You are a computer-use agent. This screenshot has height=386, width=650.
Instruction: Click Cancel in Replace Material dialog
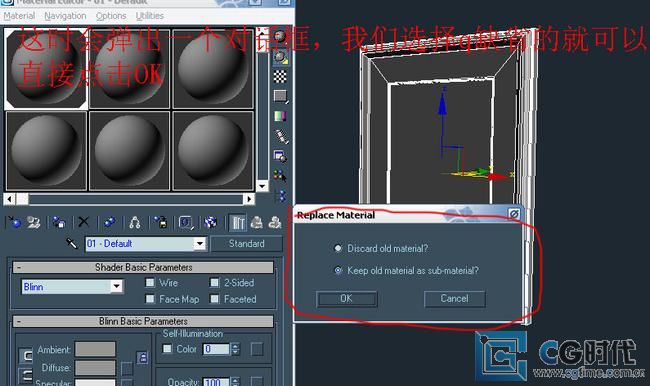coord(454,299)
